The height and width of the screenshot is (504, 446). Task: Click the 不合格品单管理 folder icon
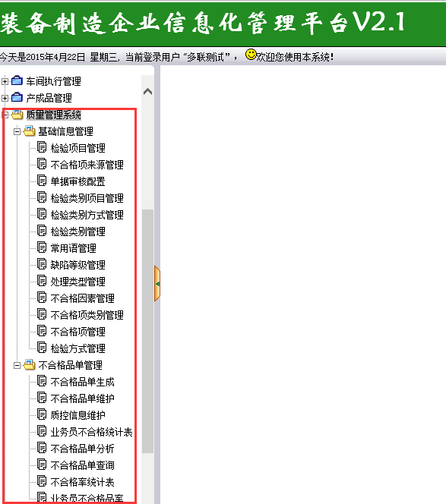[x=30, y=365]
